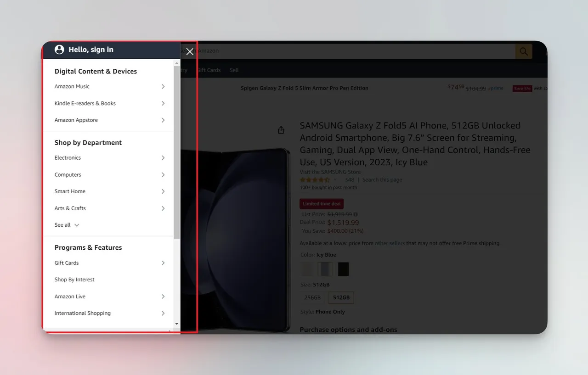Click Shop By Interest link
The width and height of the screenshot is (588, 375).
tap(74, 280)
